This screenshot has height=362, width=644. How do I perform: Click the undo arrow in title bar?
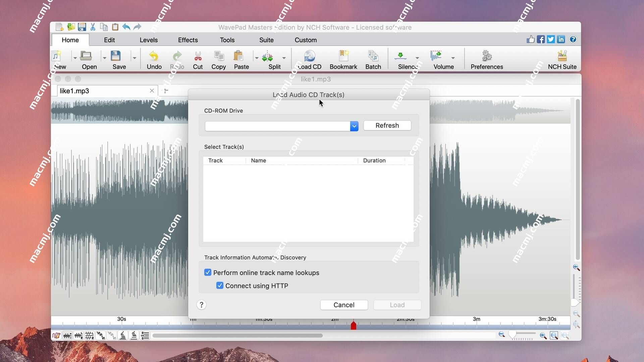tap(126, 27)
